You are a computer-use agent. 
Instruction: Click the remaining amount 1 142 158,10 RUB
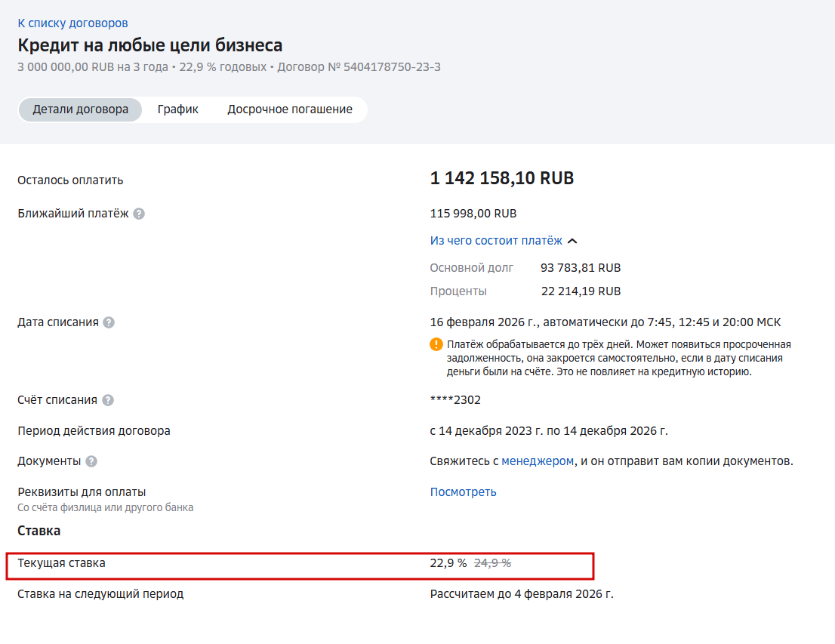(502, 179)
